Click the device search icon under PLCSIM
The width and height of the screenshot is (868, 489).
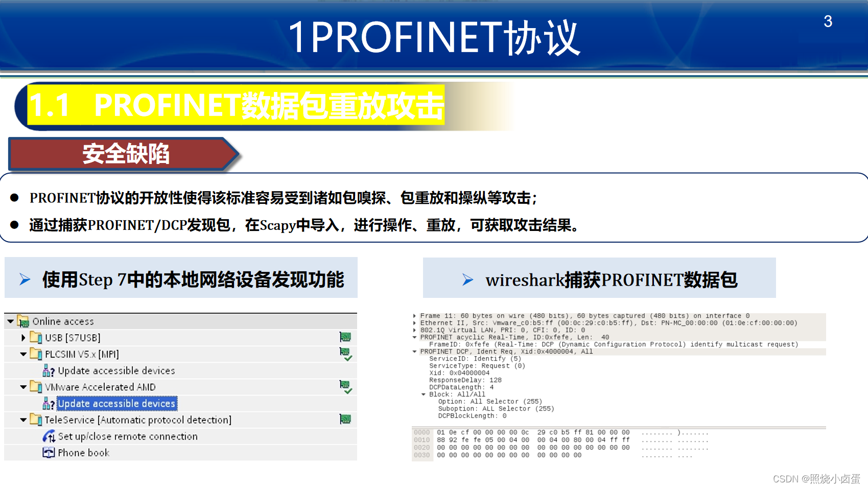click(x=49, y=370)
